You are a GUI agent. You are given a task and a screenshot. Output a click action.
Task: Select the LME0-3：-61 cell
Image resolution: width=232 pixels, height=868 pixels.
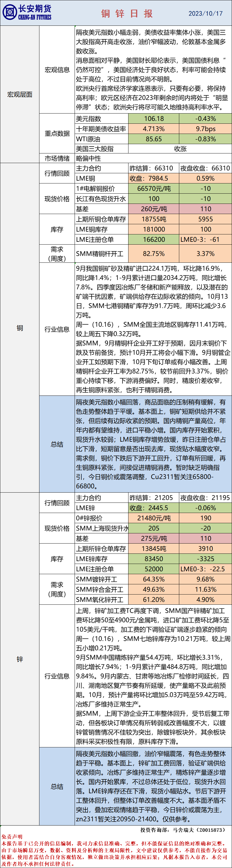click(x=205, y=239)
